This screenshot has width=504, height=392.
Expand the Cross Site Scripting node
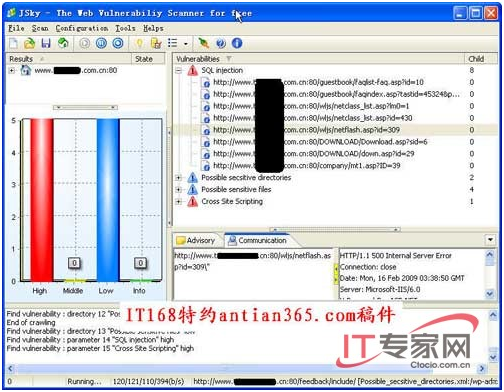click(179, 201)
